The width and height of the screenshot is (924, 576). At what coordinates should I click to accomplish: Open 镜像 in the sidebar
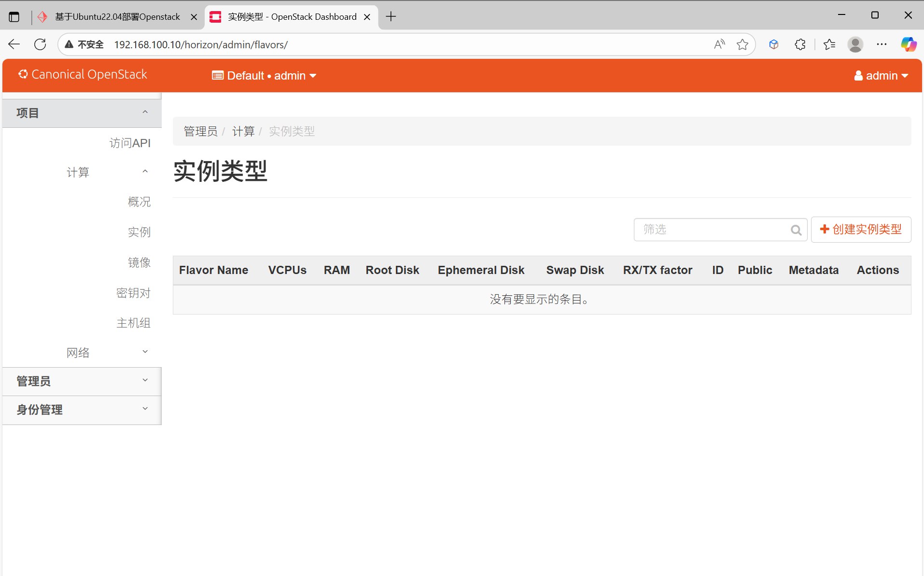(x=139, y=262)
